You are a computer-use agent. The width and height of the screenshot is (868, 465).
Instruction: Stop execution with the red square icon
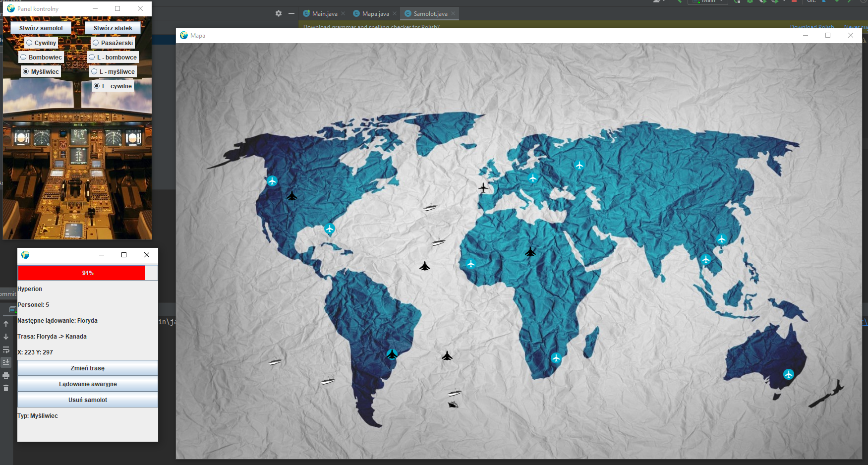click(x=794, y=2)
